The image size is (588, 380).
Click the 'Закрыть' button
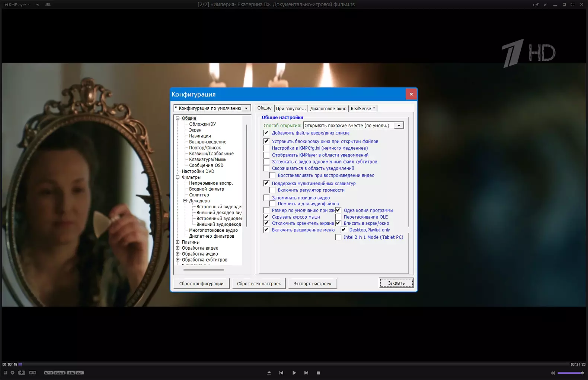click(396, 283)
